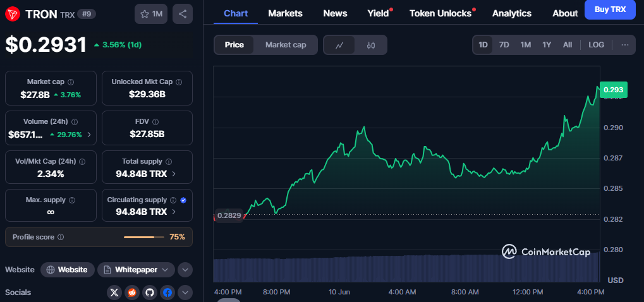This screenshot has width=644, height=302.
Task: Click the info icon beside Circulating supply
Action: pos(173,200)
